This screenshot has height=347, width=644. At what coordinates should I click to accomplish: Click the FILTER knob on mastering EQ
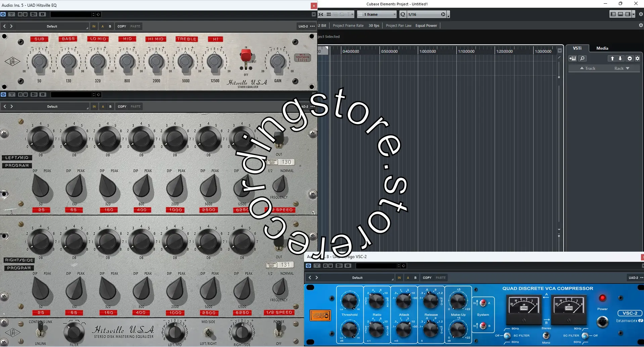pos(74,332)
